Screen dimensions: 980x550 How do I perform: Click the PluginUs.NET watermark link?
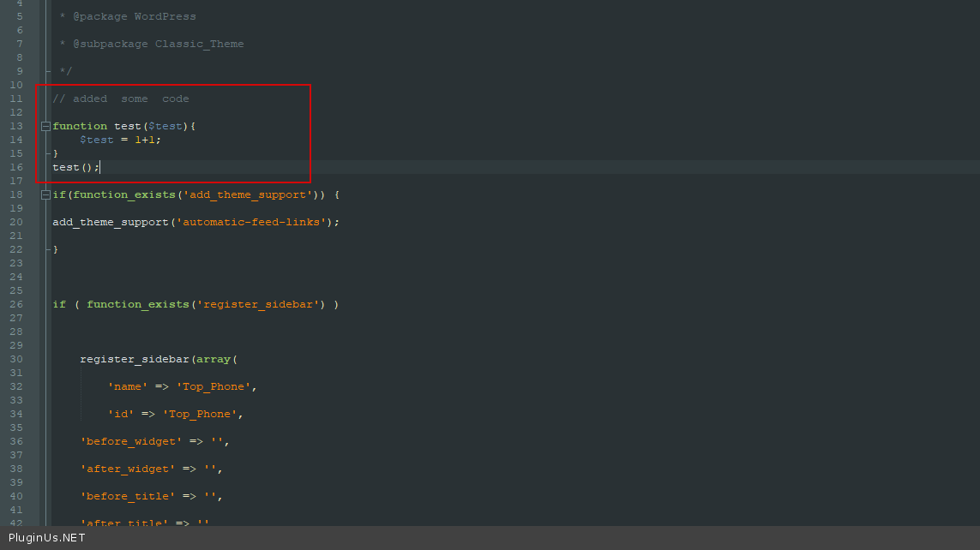(x=47, y=538)
